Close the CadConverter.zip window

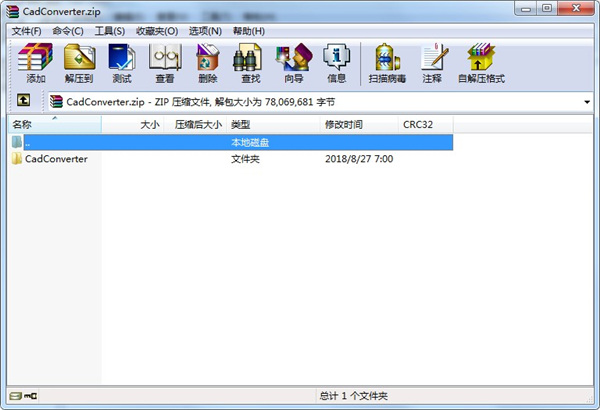pos(576,8)
